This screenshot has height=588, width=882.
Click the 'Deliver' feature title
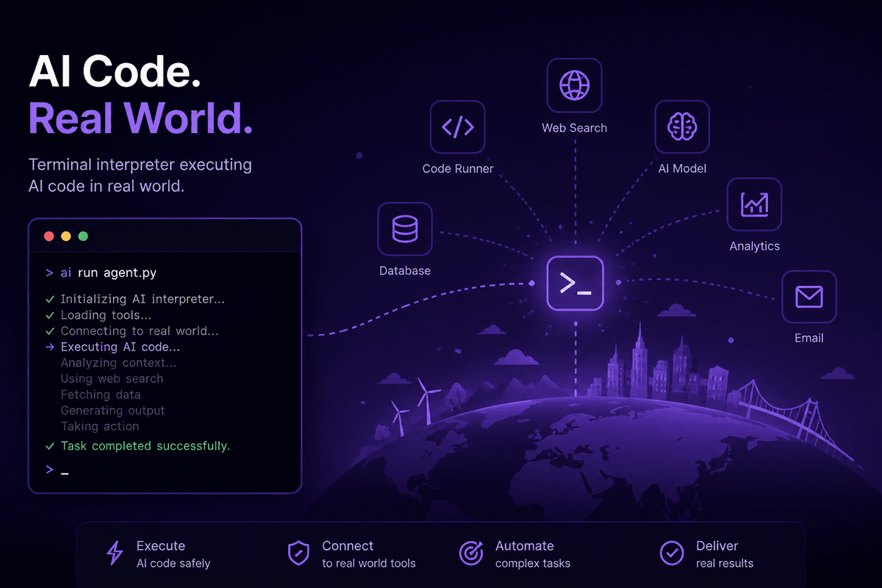pos(717,546)
